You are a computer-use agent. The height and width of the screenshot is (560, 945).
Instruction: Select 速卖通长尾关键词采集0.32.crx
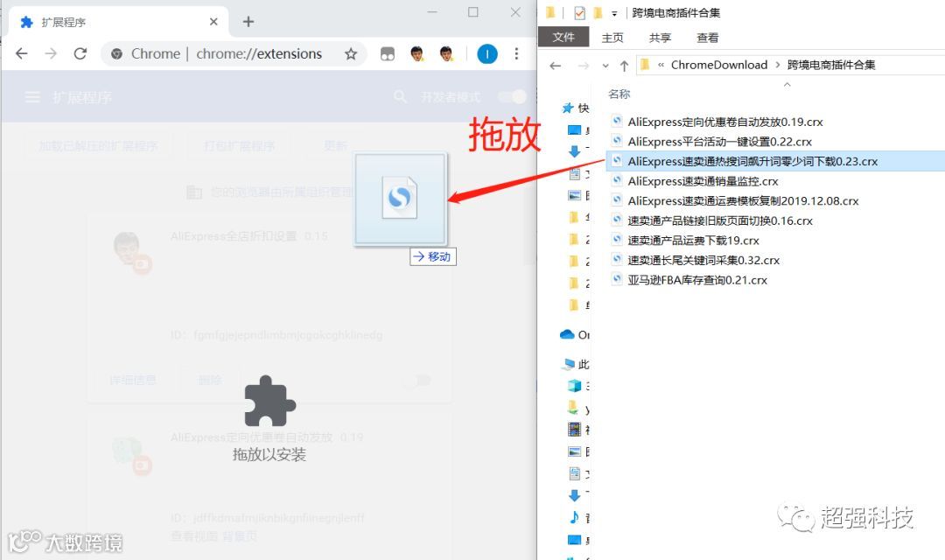[x=703, y=261]
